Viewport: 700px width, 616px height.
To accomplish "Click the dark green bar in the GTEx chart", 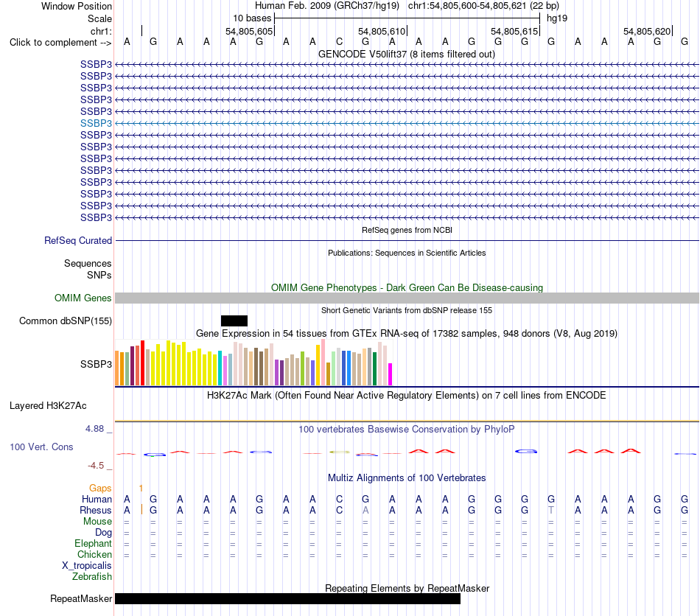I will click(374, 368).
